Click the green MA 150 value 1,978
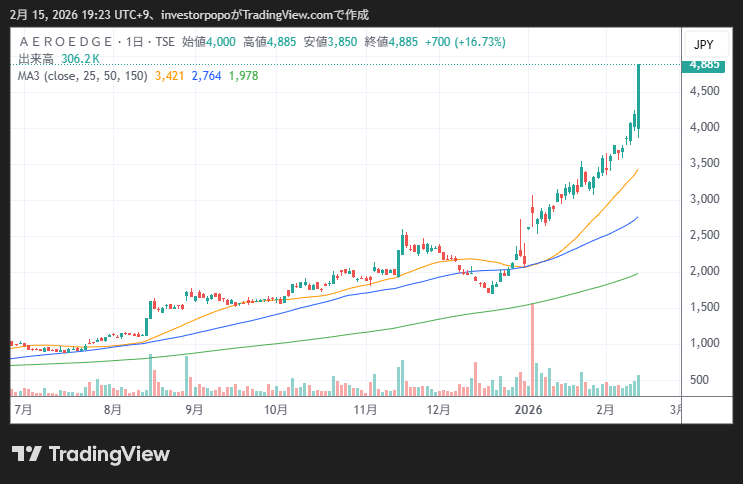The height and width of the screenshot is (484, 743). pyautogui.click(x=244, y=75)
